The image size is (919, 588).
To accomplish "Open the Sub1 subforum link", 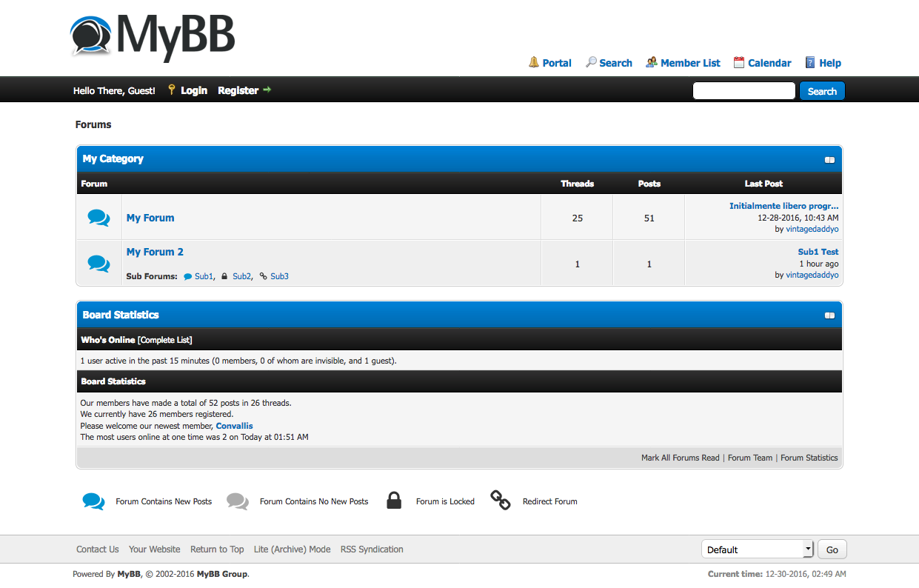I will coord(204,276).
